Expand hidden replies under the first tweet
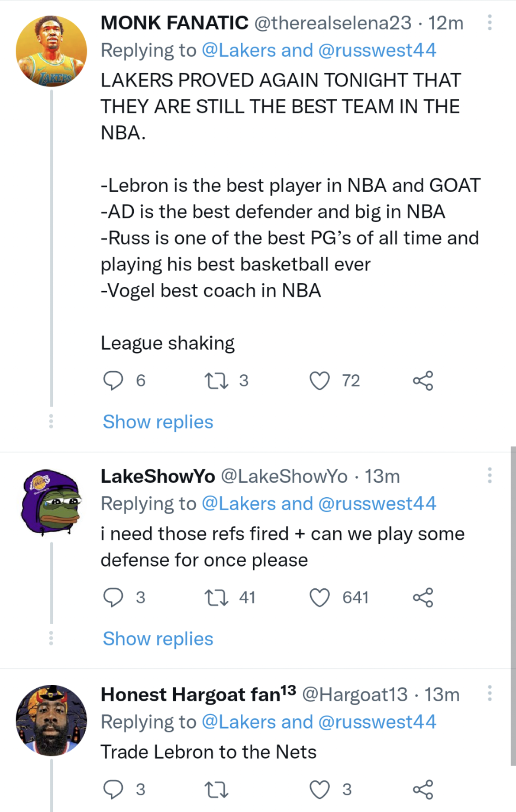This screenshot has height=812, width=516. [157, 421]
